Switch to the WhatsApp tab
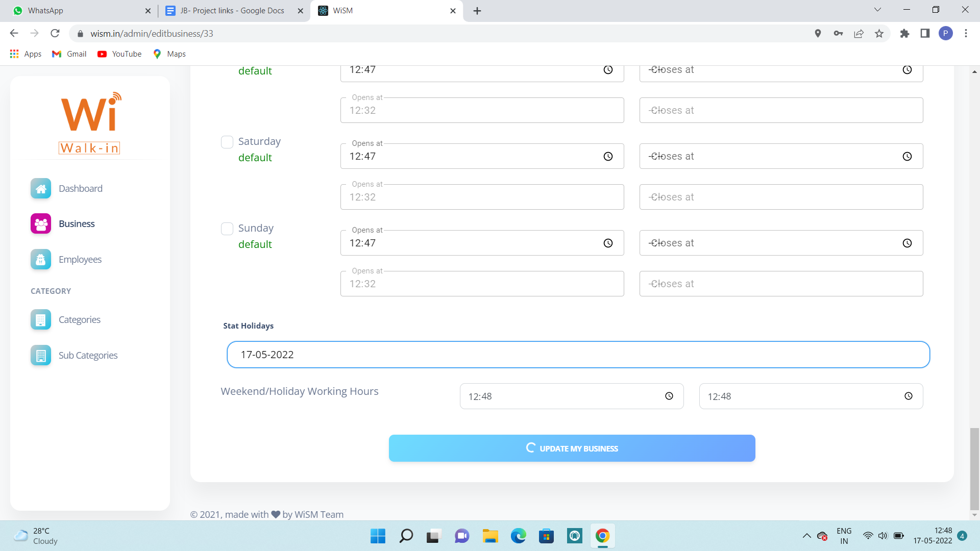980x551 pixels. point(80,11)
